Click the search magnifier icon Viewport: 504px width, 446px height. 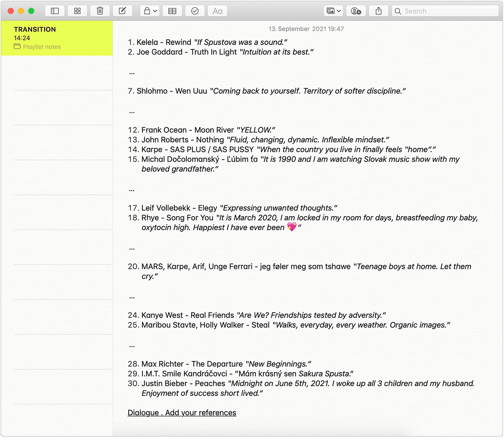pos(398,11)
